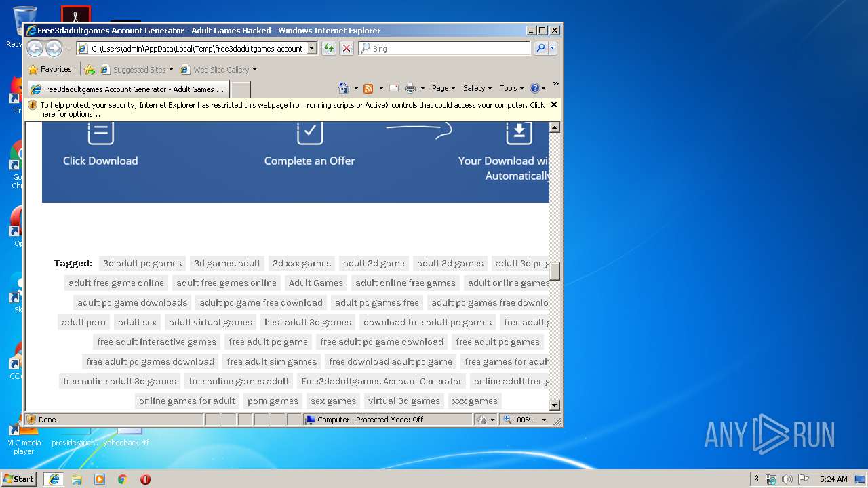Open the Safety menu
Image resolution: width=868 pixels, height=488 pixels.
[477, 88]
